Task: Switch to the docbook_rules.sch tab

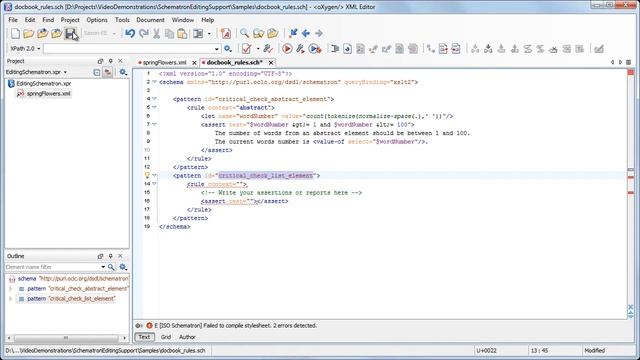Action: [x=234, y=62]
